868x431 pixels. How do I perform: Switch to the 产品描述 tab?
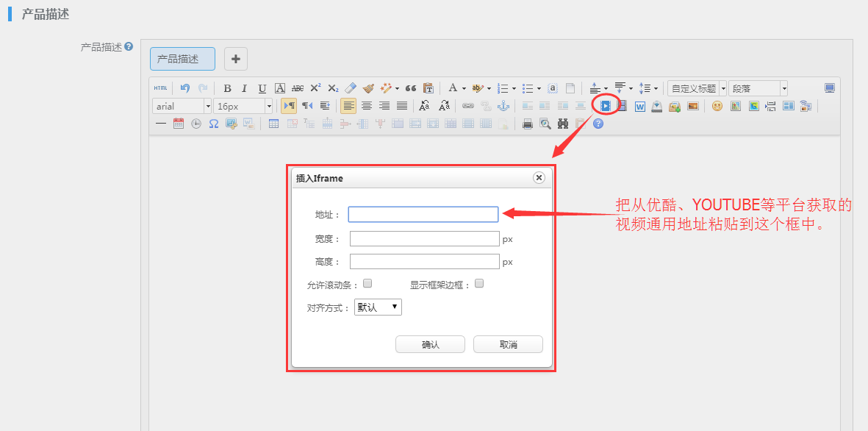point(182,59)
